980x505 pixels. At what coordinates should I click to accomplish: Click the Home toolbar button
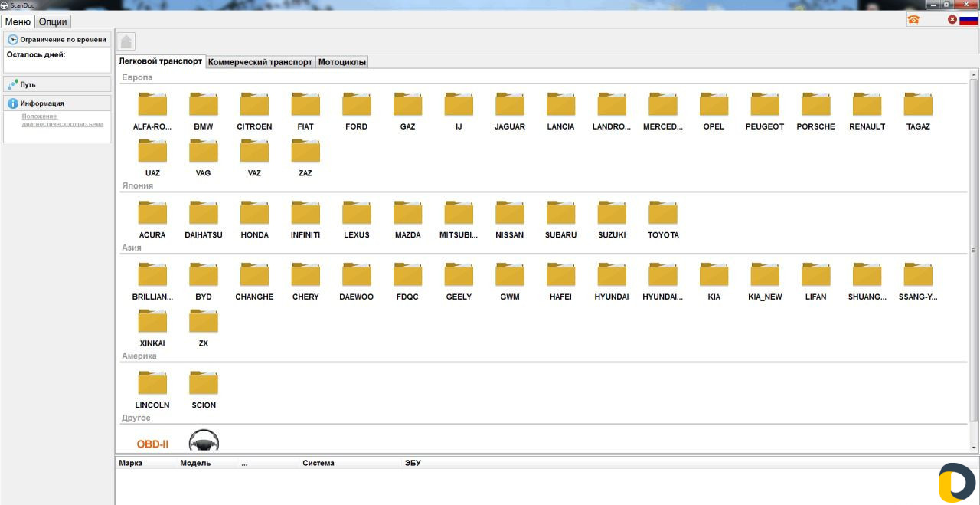pyautogui.click(x=127, y=41)
